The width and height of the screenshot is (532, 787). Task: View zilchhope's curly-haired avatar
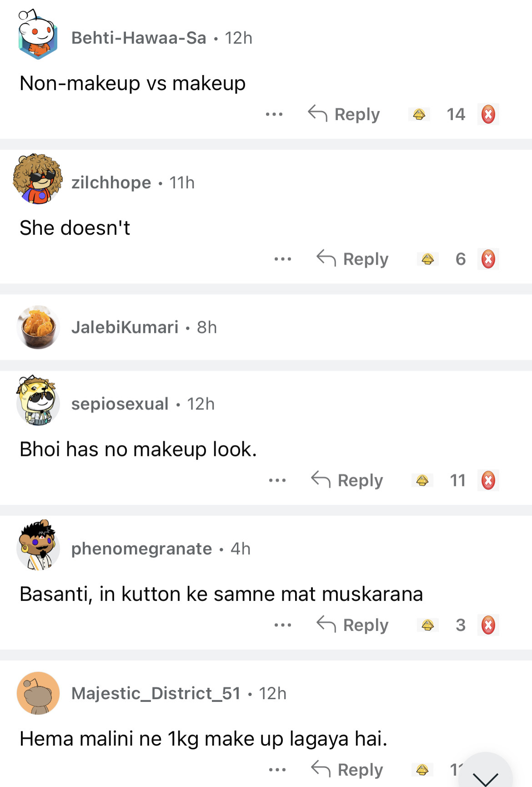(x=38, y=179)
